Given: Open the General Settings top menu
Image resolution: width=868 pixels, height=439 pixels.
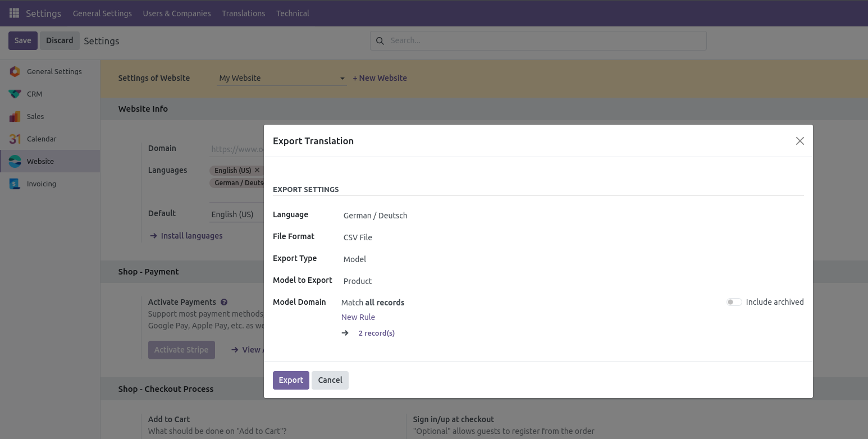Looking at the screenshot, I should (x=102, y=13).
